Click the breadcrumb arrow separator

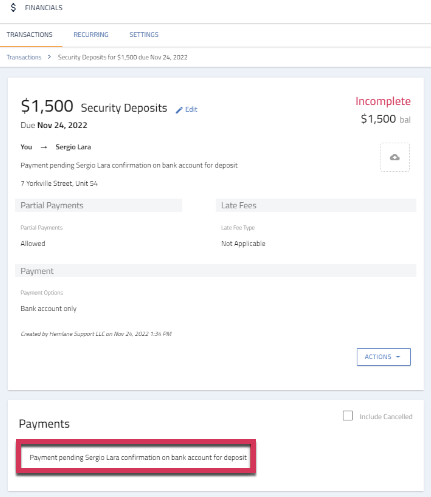click(x=49, y=57)
